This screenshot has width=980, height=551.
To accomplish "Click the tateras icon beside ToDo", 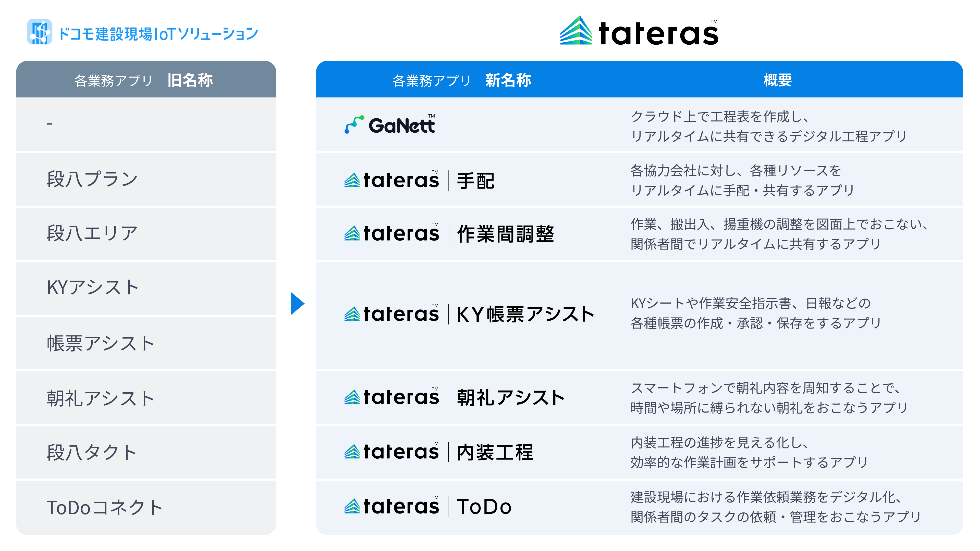I will pos(352,506).
